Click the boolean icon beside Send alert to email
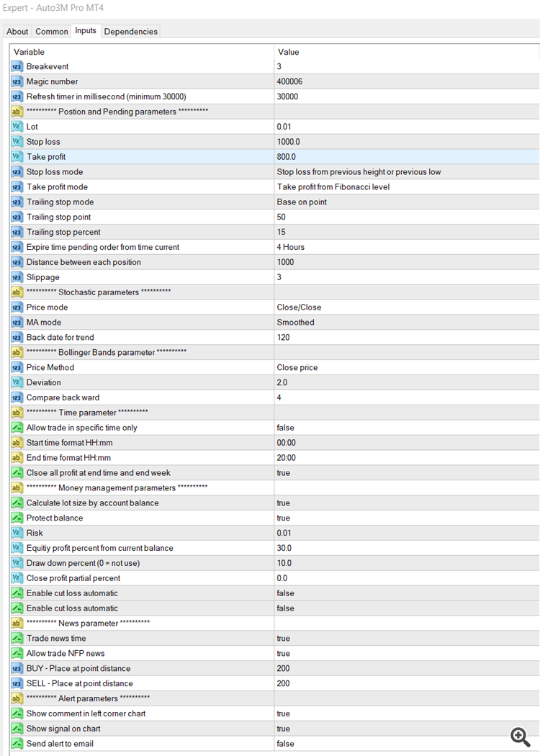 (17, 744)
